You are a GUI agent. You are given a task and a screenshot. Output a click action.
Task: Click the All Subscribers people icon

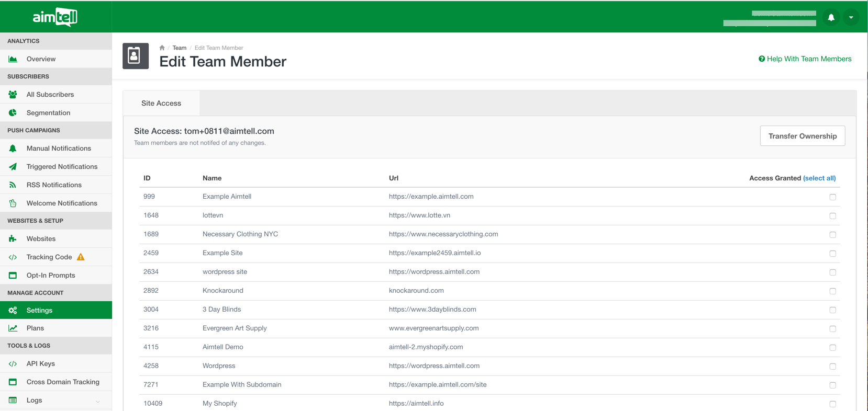[13, 95]
